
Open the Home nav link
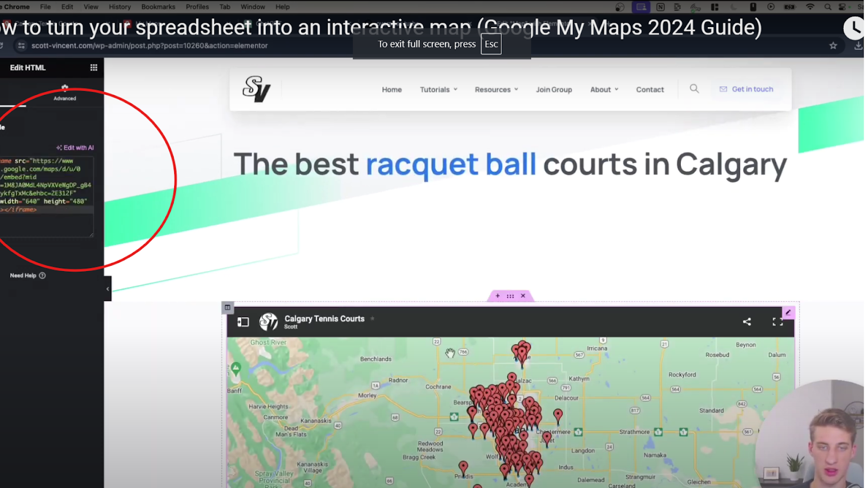coord(392,89)
